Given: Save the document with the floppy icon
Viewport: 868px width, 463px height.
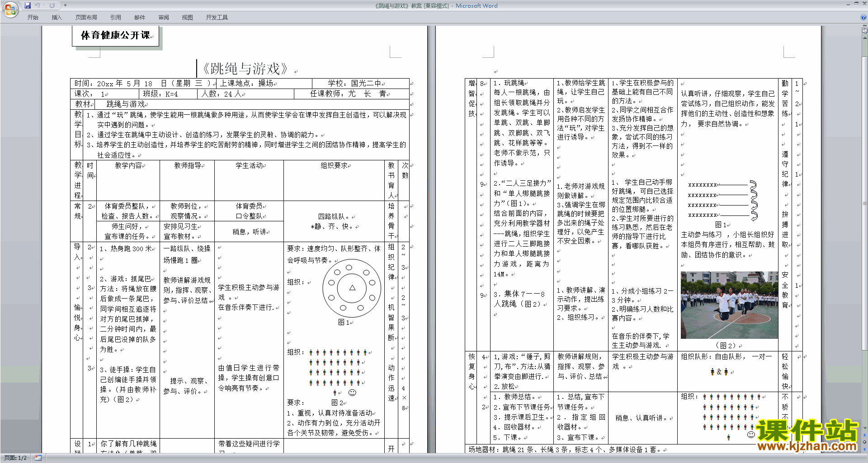Looking at the screenshot, I should coord(28,5).
